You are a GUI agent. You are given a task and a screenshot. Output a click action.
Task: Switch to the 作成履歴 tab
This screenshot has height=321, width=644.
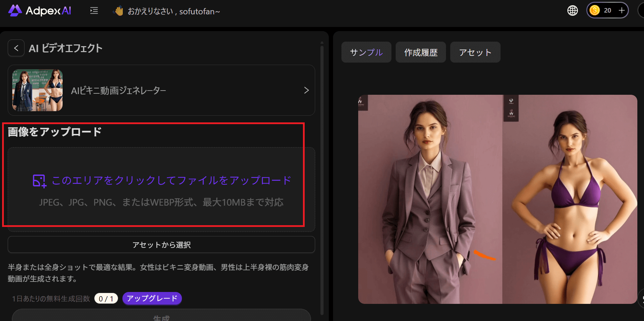(x=420, y=52)
